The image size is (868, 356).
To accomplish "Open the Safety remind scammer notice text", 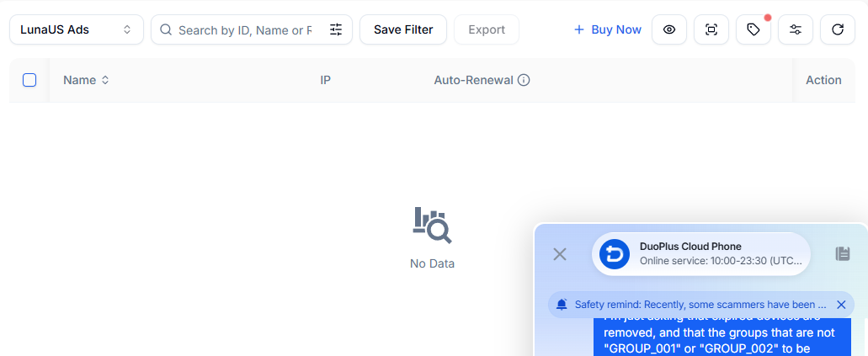I will (700, 305).
